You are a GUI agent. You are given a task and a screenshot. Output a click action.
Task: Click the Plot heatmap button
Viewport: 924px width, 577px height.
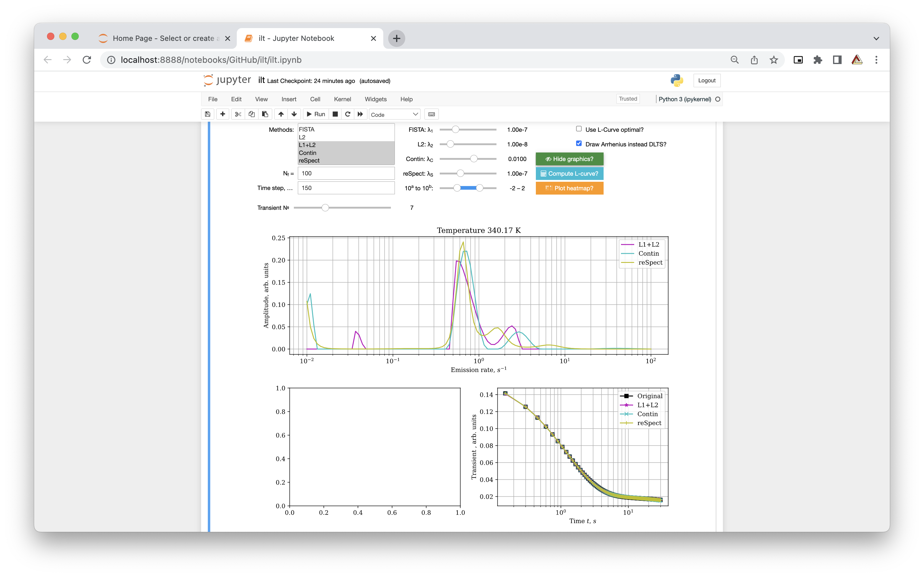pyautogui.click(x=569, y=188)
